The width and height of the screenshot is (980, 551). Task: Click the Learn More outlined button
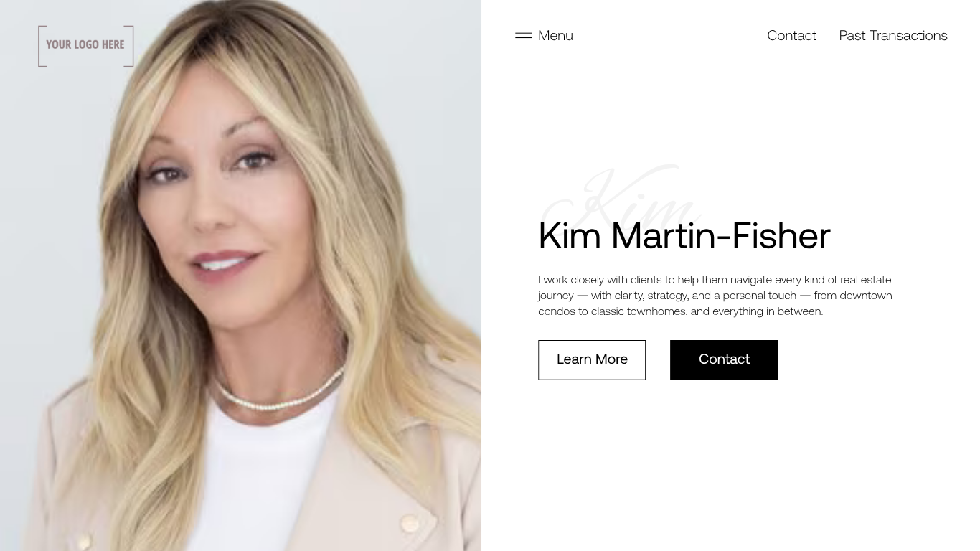[592, 359]
